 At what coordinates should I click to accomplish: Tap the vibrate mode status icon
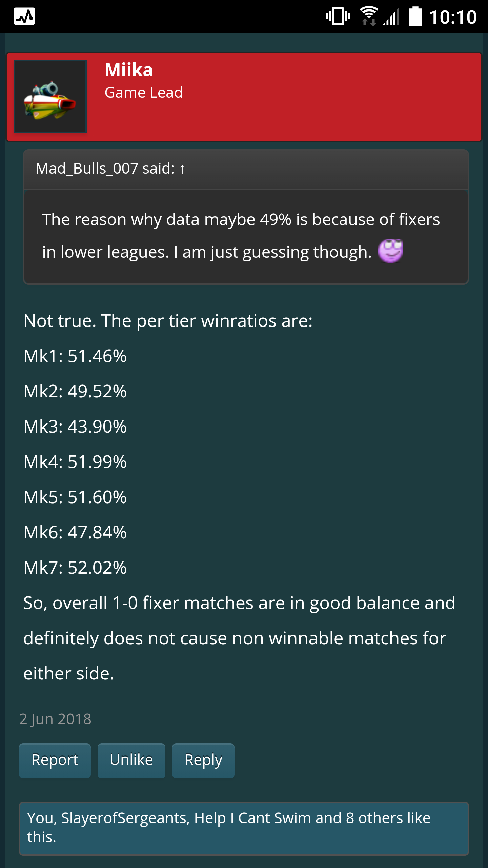pyautogui.click(x=338, y=16)
